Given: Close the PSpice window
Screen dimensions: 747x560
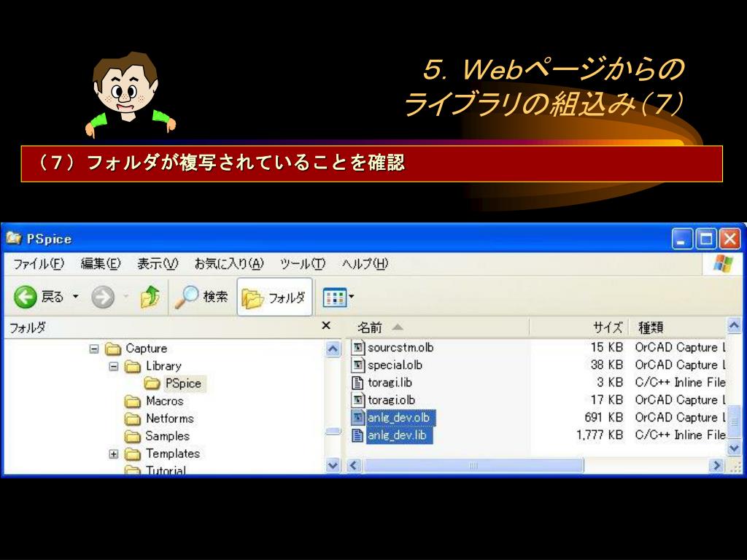Looking at the screenshot, I should click(729, 239).
